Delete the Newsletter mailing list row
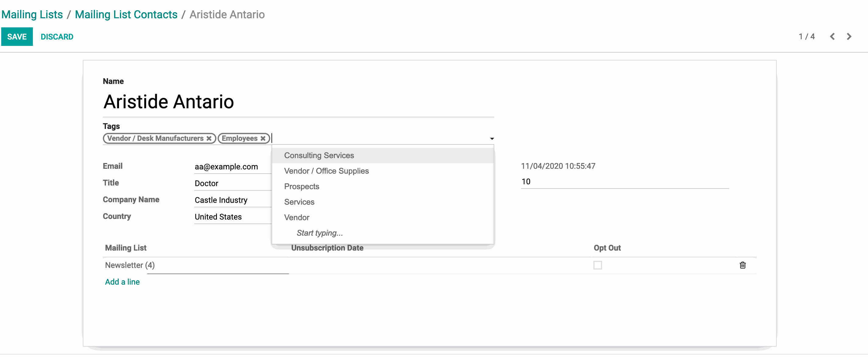Screen dimensions: 868x357 coord(742,265)
